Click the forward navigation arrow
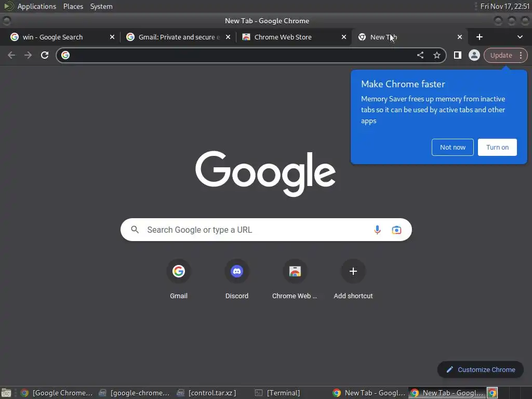Image resolution: width=532 pixels, height=399 pixels. [x=28, y=55]
